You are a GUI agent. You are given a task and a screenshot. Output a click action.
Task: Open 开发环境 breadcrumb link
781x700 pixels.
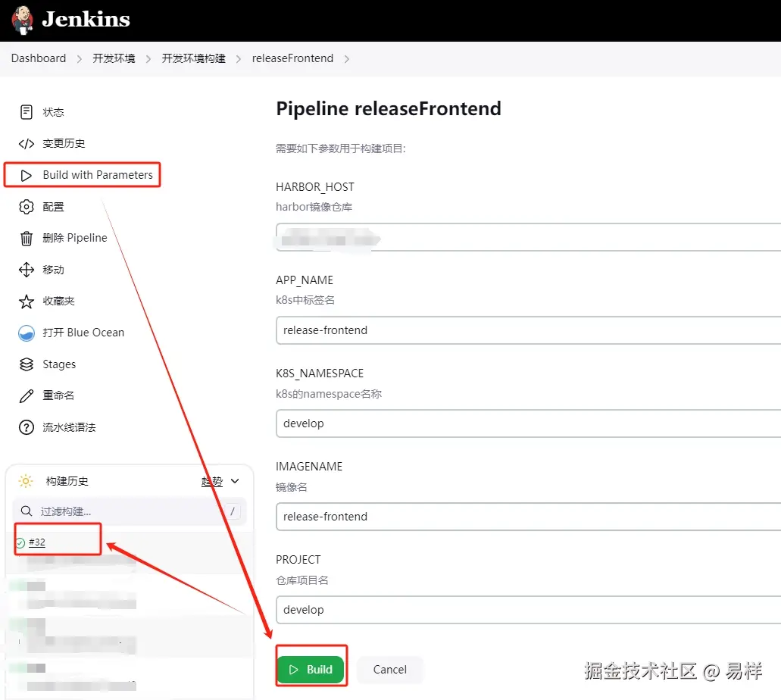click(x=114, y=58)
